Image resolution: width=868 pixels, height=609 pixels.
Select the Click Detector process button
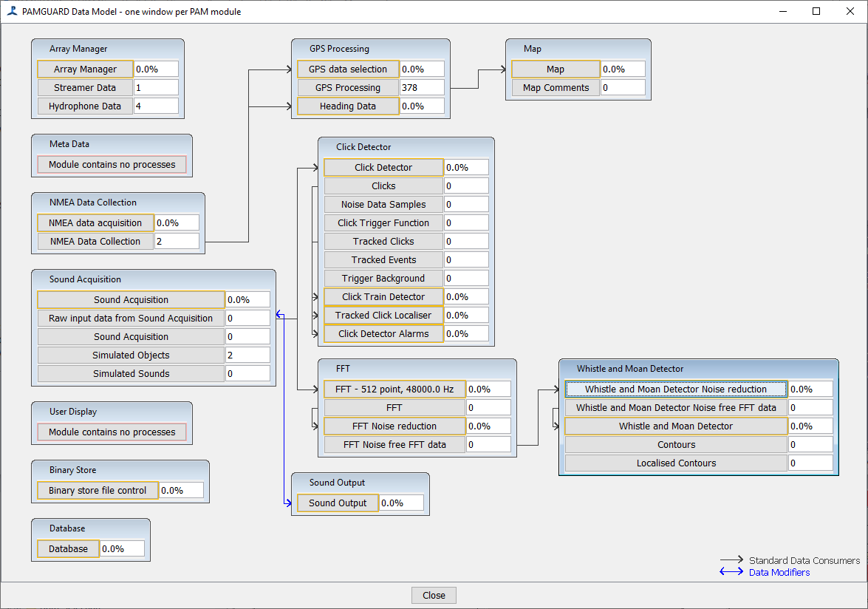click(x=383, y=167)
